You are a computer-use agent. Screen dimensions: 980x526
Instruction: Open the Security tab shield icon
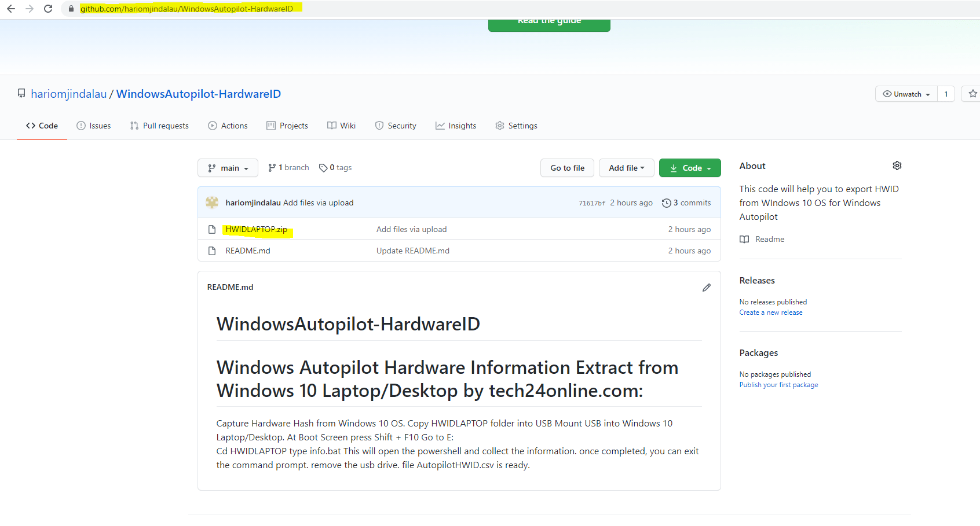pos(379,126)
